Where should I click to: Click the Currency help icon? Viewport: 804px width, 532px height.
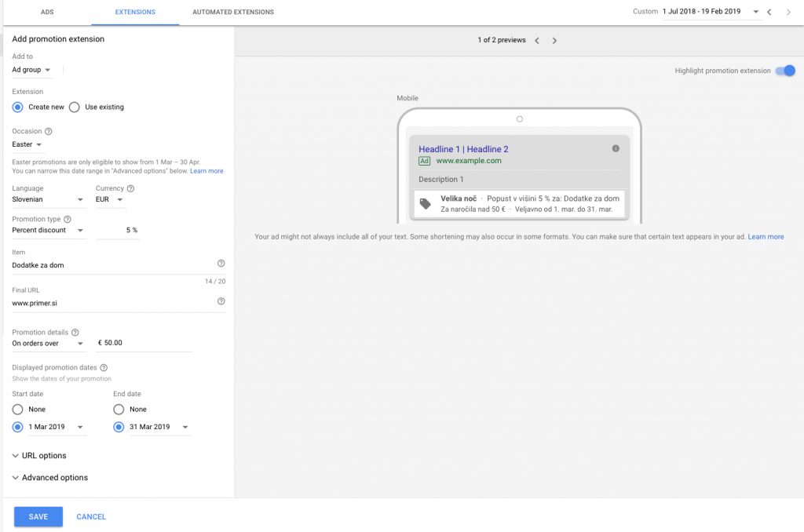[x=130, y=188]
